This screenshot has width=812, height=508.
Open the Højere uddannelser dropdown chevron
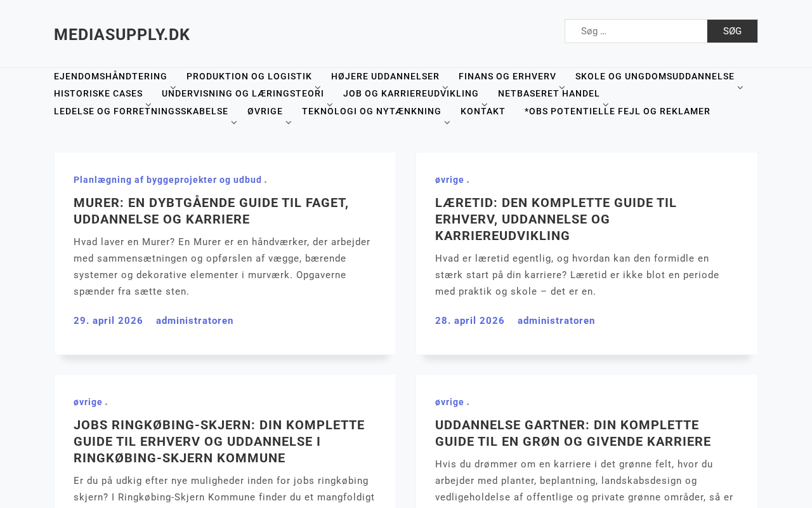pyautogui.click(x=445, y=88)
